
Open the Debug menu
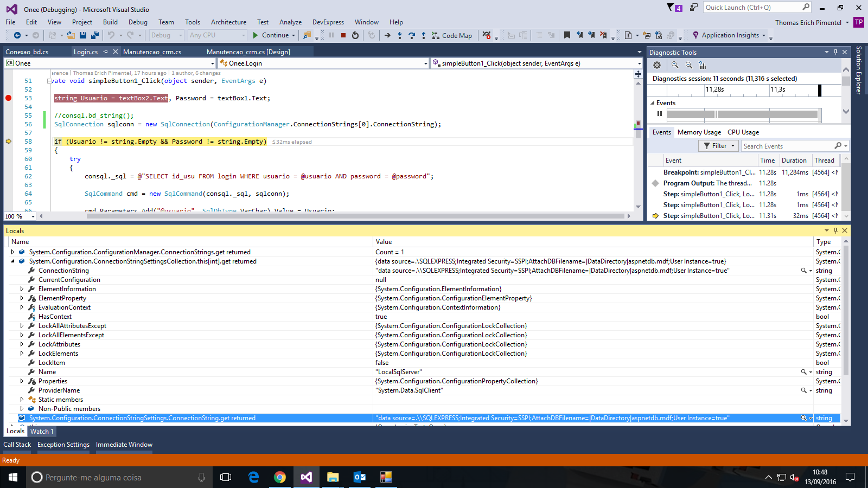pyautogui.click(x=138, y=22)
